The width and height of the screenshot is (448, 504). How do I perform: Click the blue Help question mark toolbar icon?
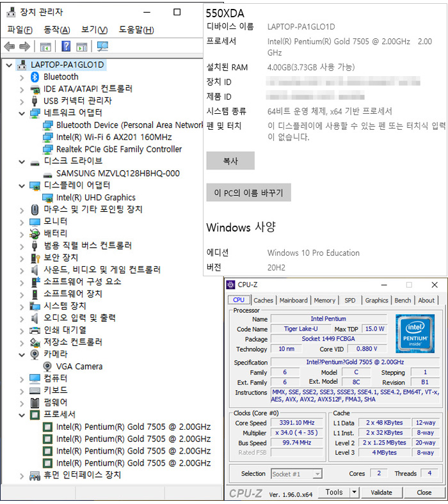(66, 46)
